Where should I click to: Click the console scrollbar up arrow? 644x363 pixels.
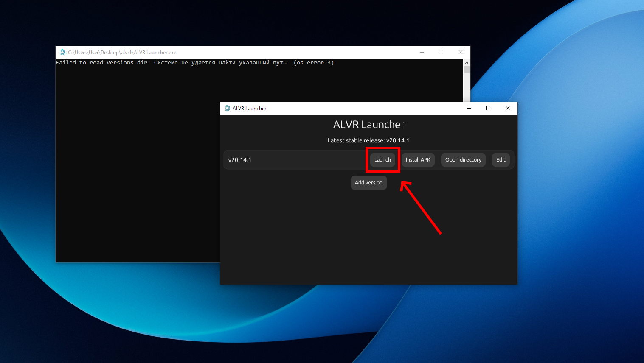[x=467, y=63]
